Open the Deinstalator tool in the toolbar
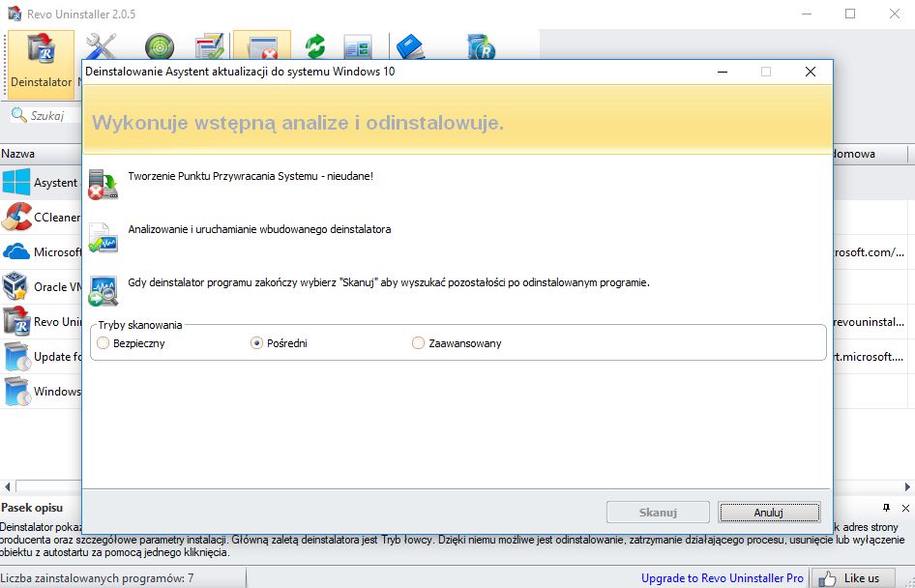915x588 pixels. (41, 64)
